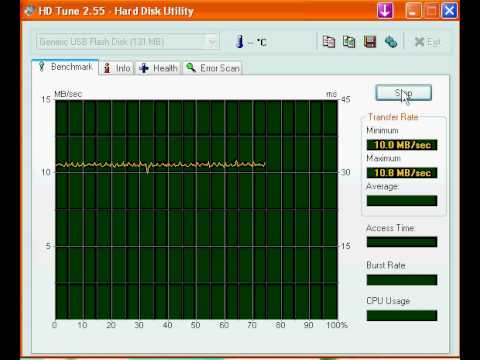Save screenshot floppy disk icon
Viewport: 480px width, 360px height.
point(370,42)
